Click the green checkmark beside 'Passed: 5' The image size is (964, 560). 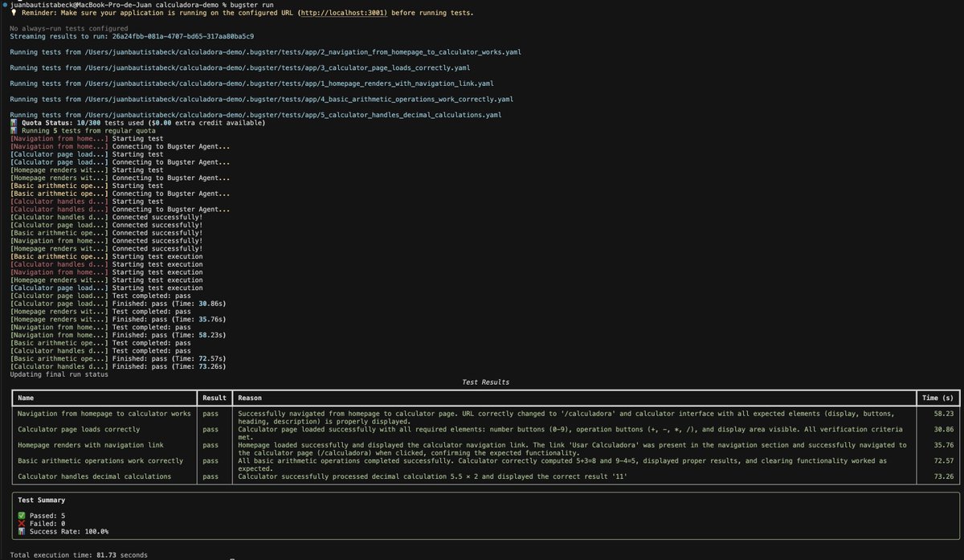[x=22, y=515]
